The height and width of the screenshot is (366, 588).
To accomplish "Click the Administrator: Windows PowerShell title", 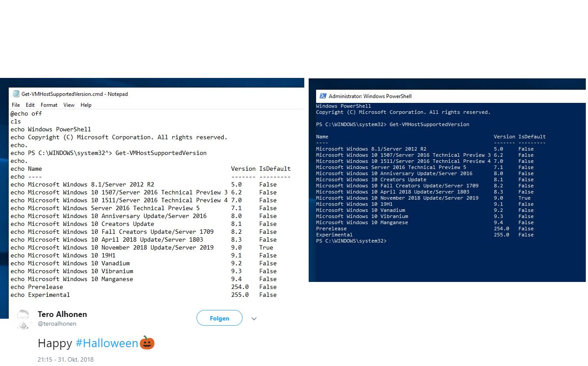I will pos(370,96).
